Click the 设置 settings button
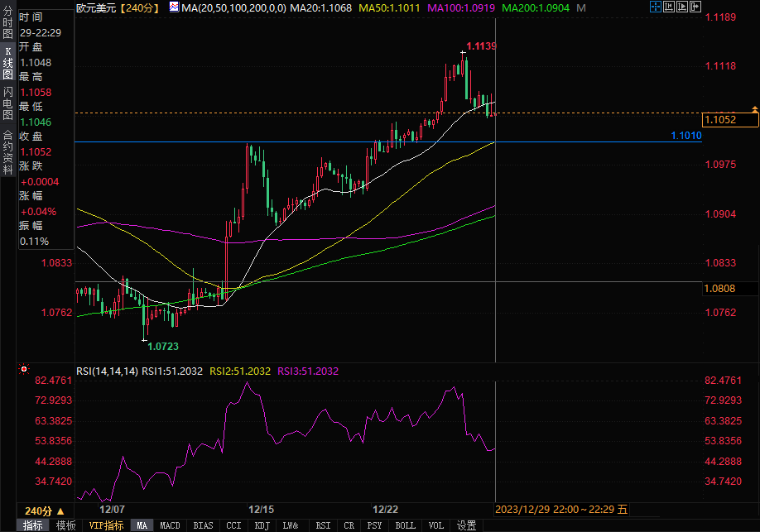 [x=467, y=525]
